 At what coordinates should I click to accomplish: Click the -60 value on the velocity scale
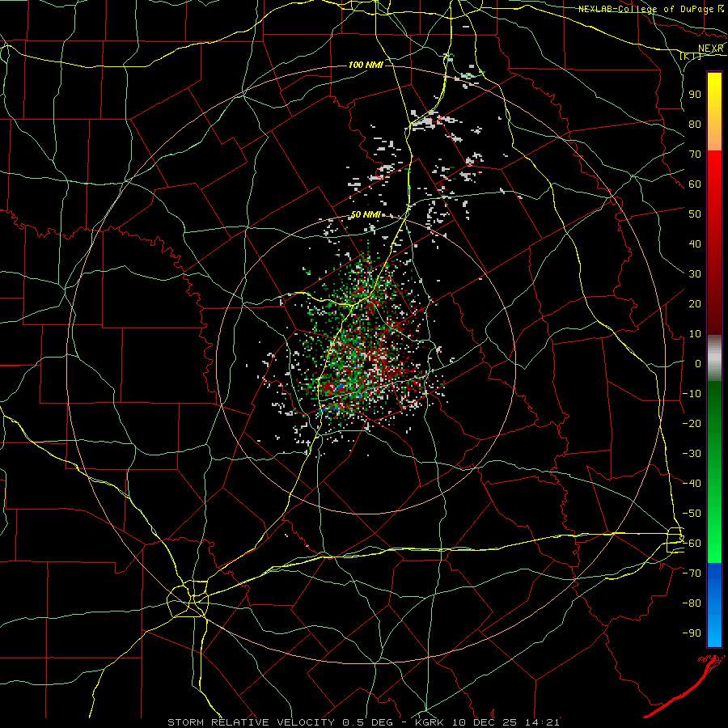tap(692, 544)
